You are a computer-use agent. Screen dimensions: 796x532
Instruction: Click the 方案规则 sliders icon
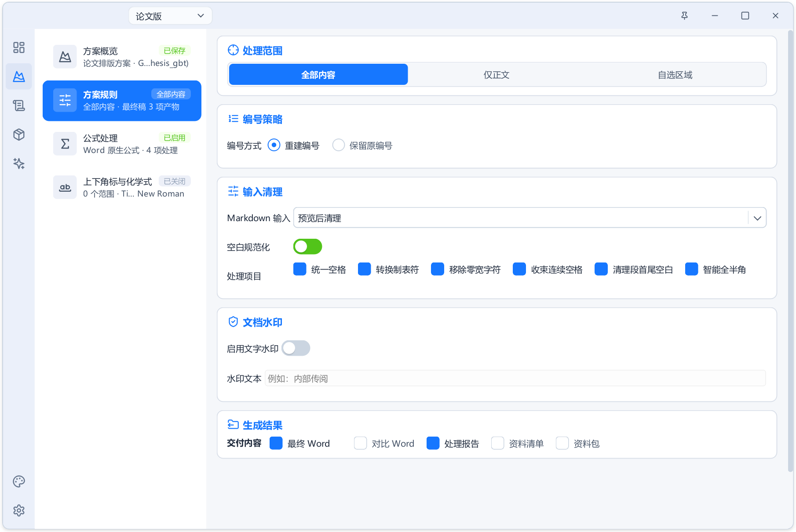[65, 100]
